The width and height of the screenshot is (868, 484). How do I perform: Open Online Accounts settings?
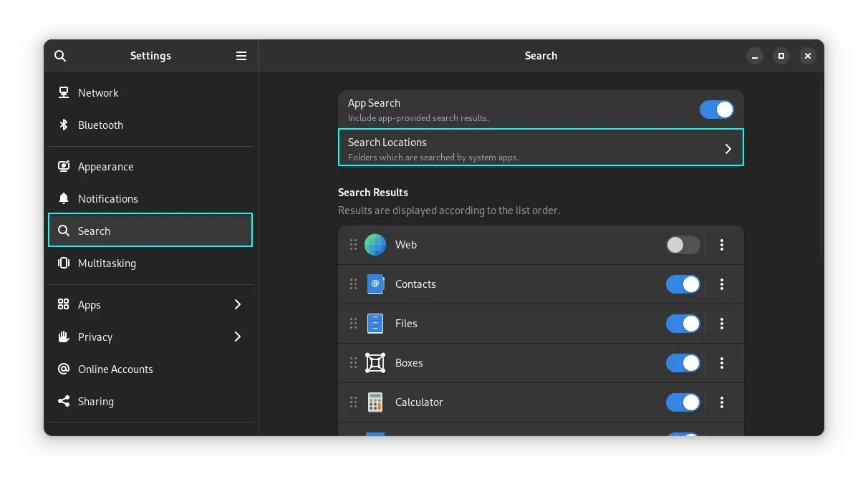click(x=115, y=369)
